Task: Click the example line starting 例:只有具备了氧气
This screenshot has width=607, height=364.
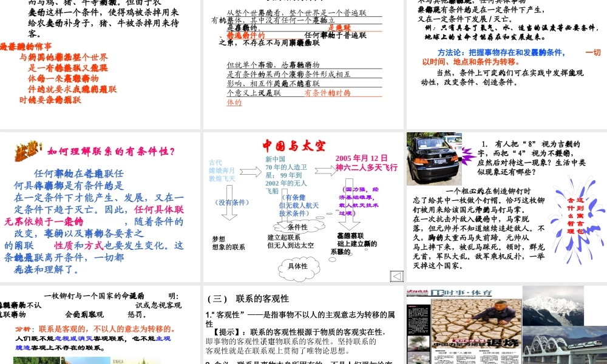Action: (x=511, y=28)
